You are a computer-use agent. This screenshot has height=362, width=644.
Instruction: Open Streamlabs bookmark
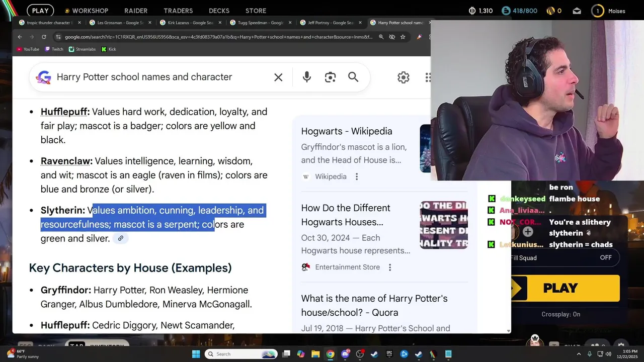[82, 49]
